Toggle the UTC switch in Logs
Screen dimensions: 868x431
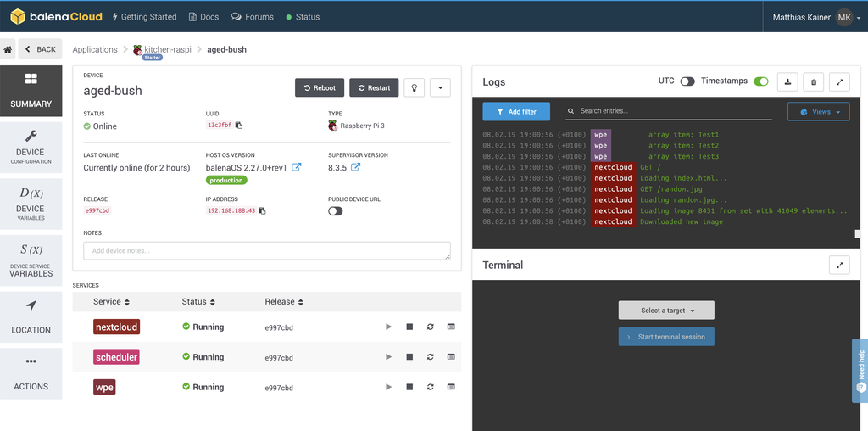pos(687,81)
